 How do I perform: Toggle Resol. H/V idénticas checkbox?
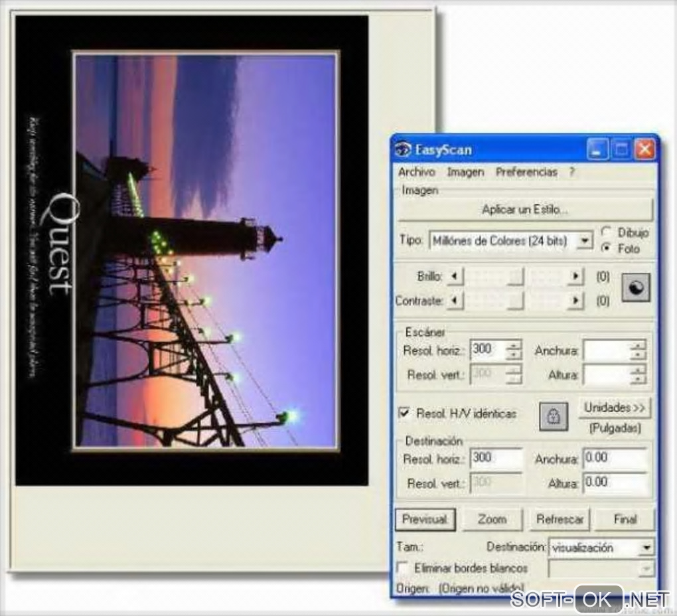(x=404, y=413)
